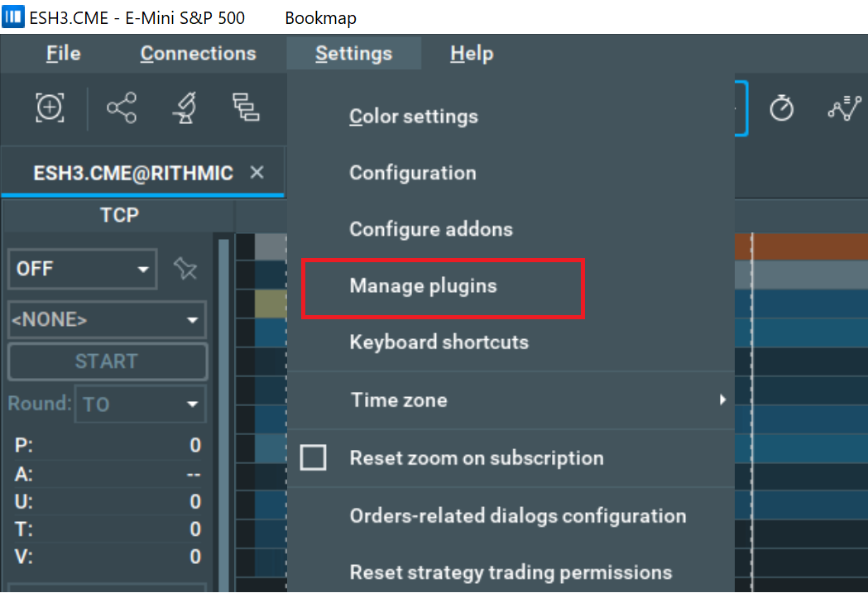Click the TCP panel header

click(x=119, y=215)
